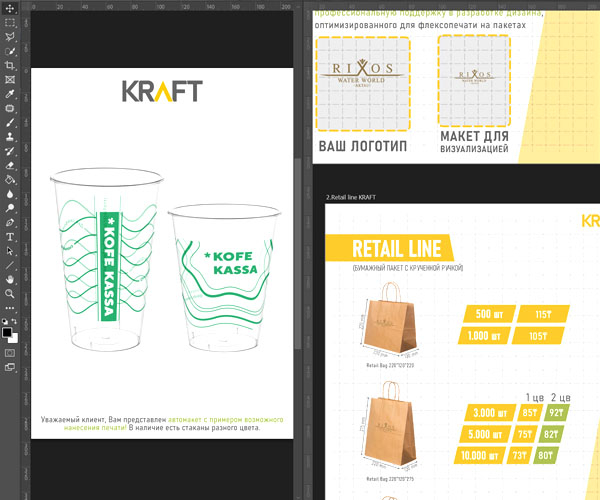Select the History Brush tool
Screen dimensions: 600x500
click(10, 151)
